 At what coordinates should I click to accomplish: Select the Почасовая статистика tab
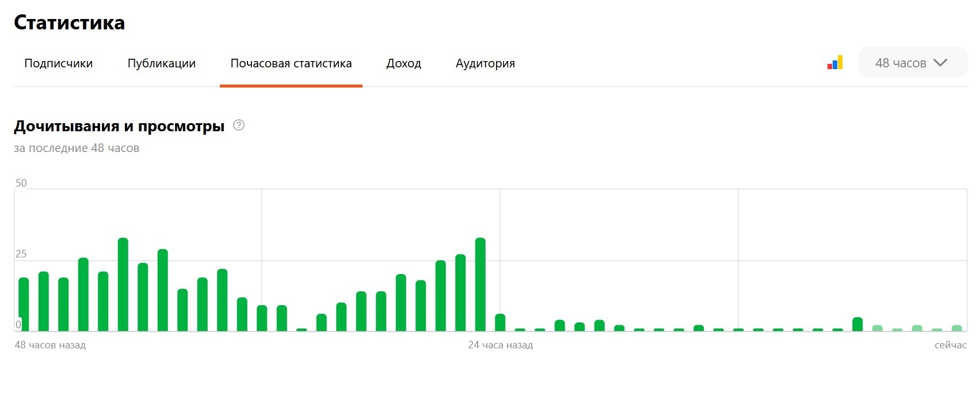[291, 63]
